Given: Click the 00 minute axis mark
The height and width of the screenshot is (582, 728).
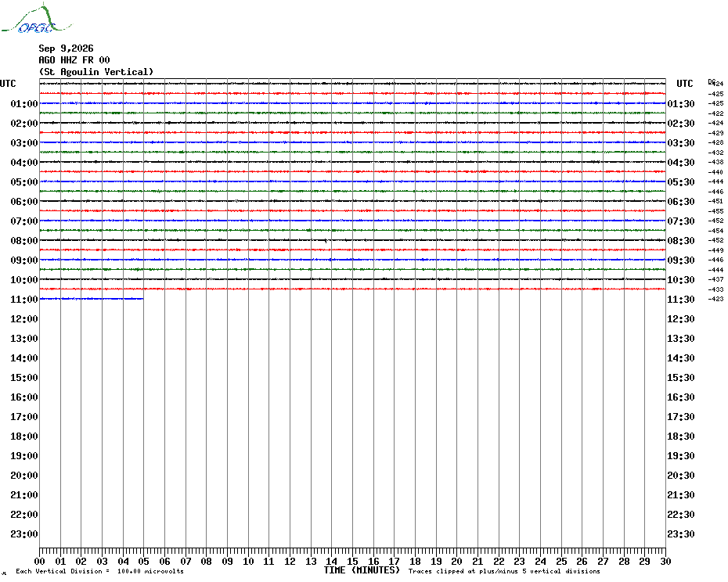Looking at the screenshot, I should [x=39, y=561].
